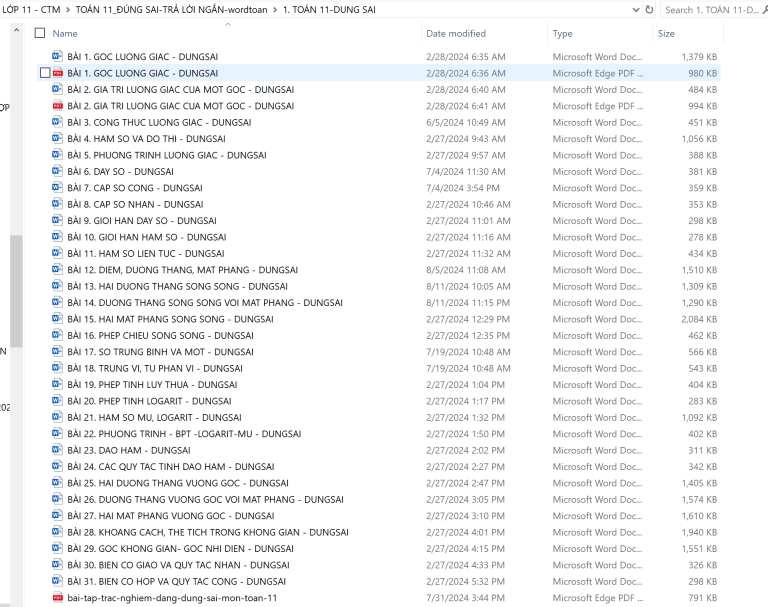Select file BÀI 26. DUONG THANG VUONG GOC VOI MAT PHANG

[x=205, y=499]
